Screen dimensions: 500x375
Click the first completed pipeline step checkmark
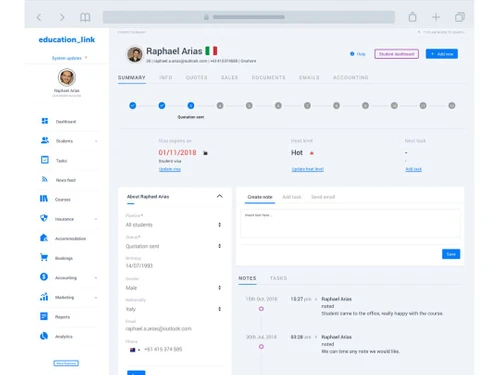click(x=133, y=106)
